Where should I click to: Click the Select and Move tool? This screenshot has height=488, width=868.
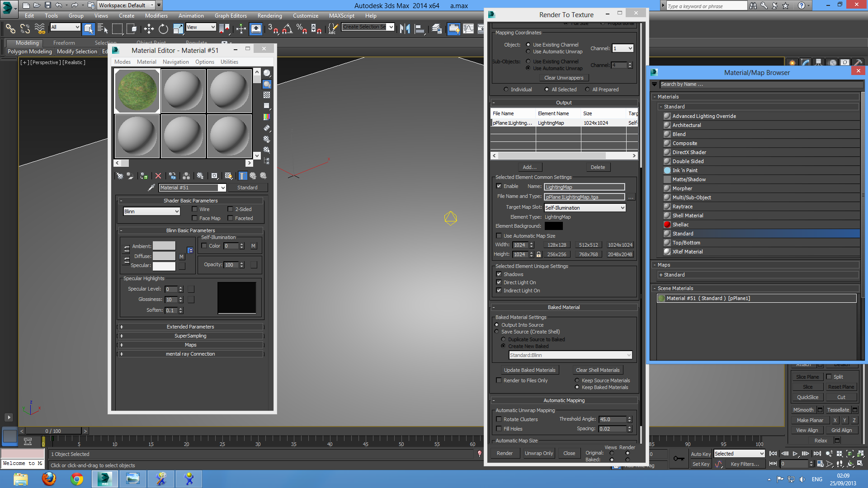[x=149, y=29]
